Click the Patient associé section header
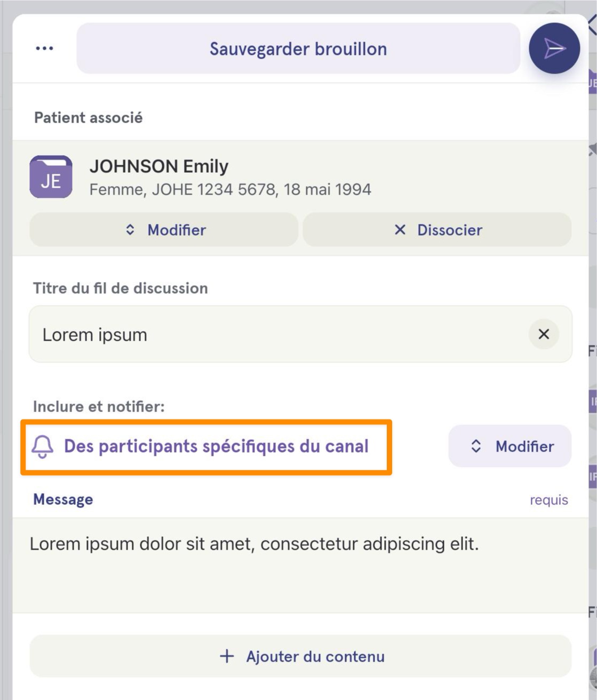 [89, 118]
